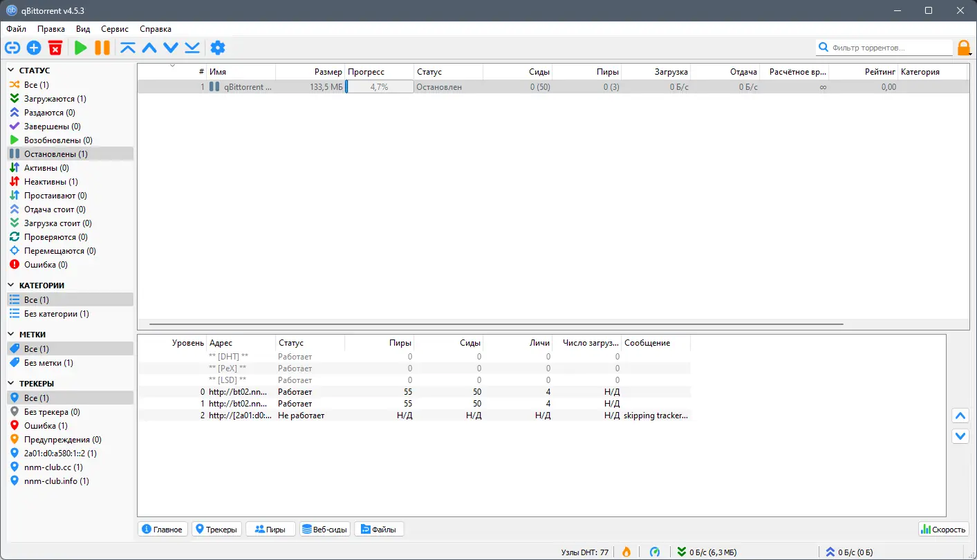Filter by Загрузка стоит (0) status

point(70,223)
